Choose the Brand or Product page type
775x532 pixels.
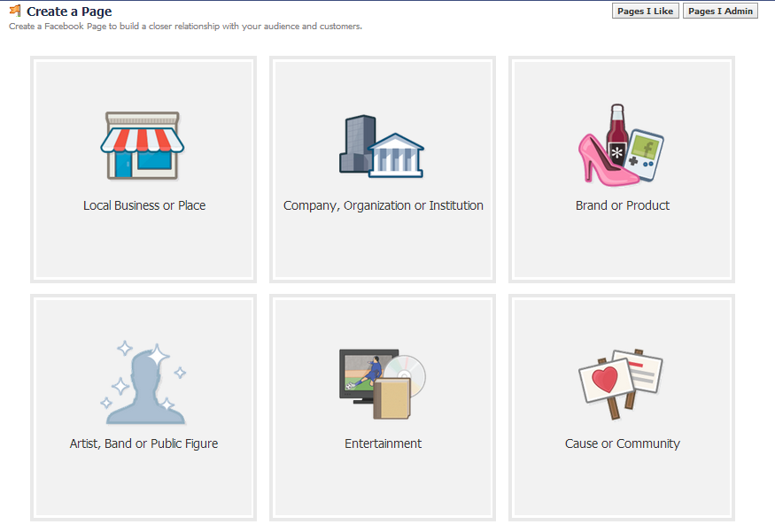point(621,170)
